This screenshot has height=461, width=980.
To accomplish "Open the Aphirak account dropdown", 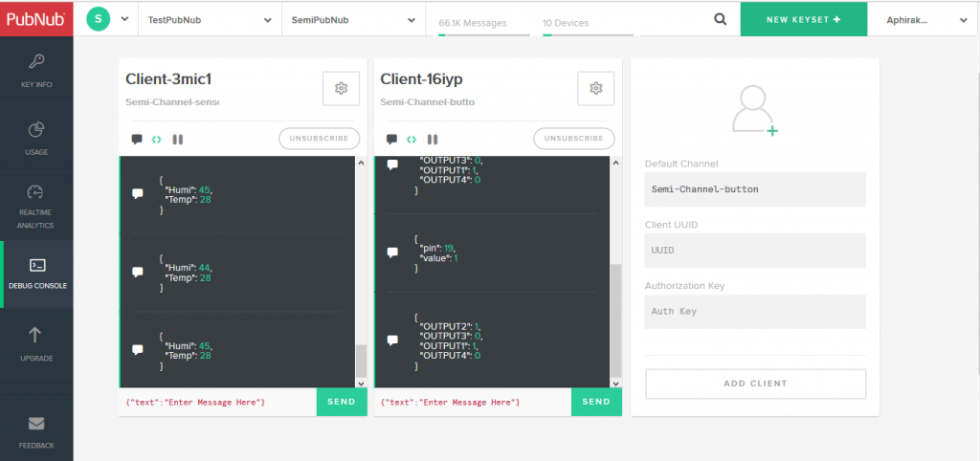I will point(923,19).
